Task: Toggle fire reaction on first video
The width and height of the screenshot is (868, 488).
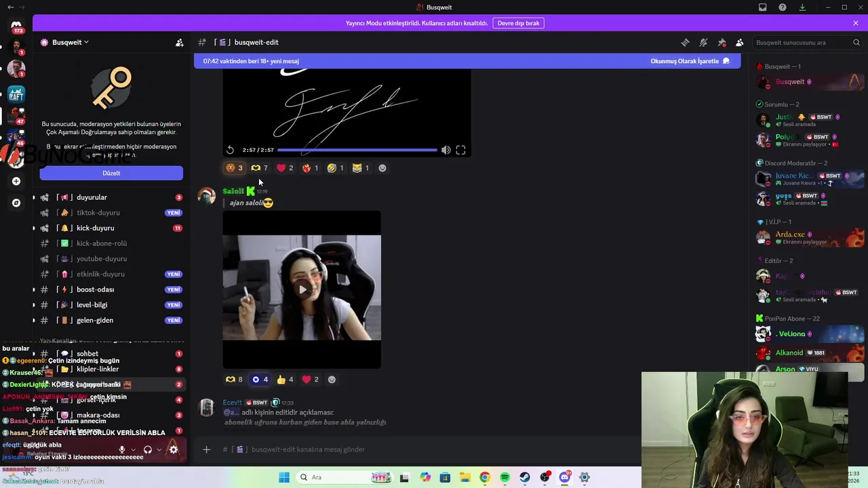Action: (310, 168)
